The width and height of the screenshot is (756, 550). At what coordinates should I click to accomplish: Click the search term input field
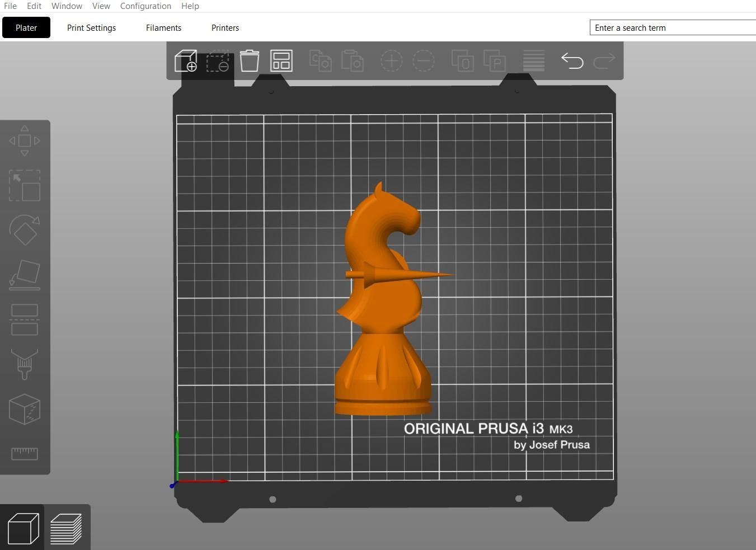672,27
